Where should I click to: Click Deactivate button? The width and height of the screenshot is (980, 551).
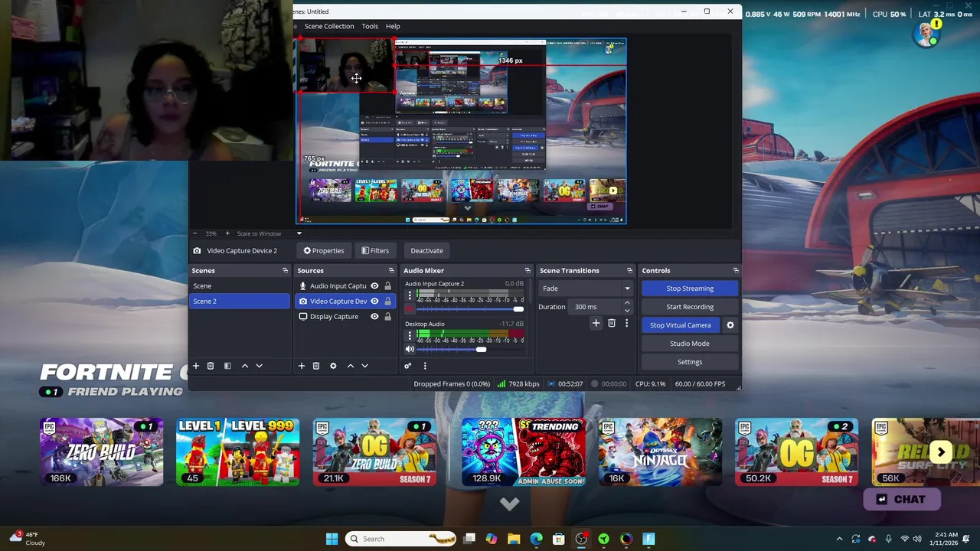[426, 250]
